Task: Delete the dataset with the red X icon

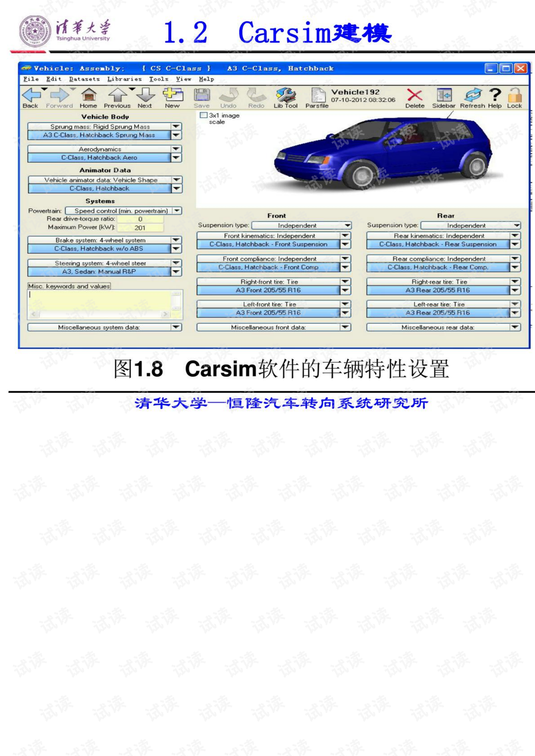Action: tap(414, 96)
